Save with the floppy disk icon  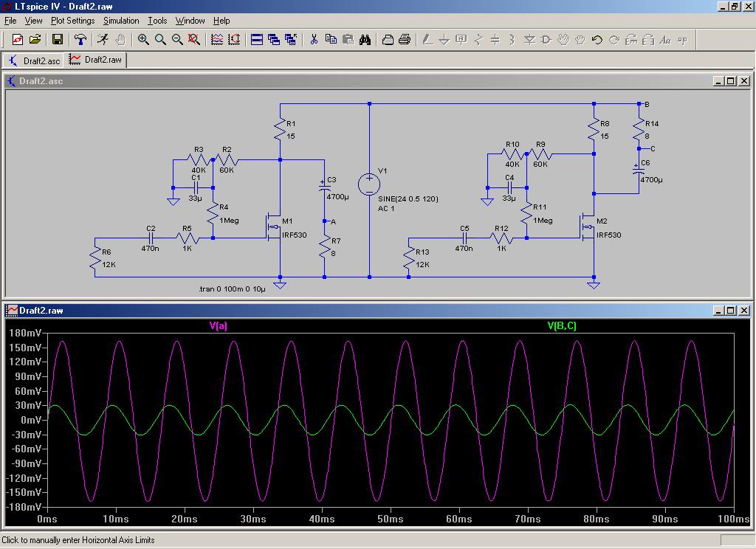58,40
